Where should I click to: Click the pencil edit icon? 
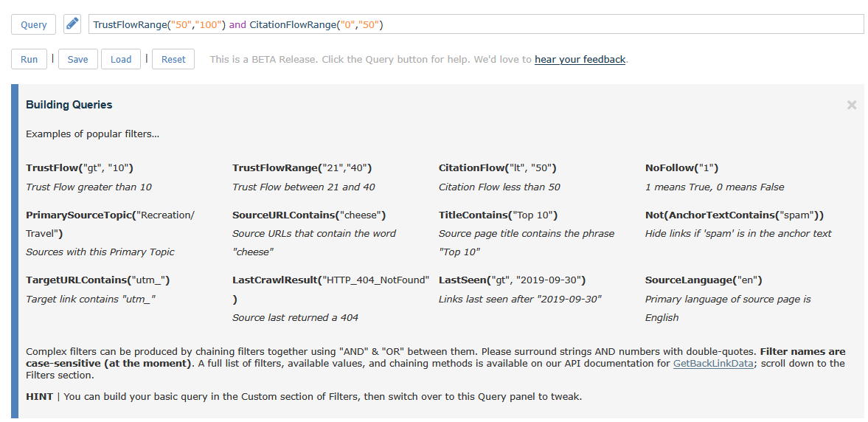point(72,24)
